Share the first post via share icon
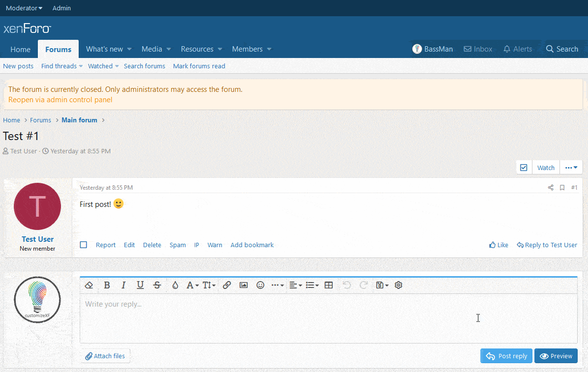Image resolution: width=588 pixels, height=372 pixels. point(551,188)
